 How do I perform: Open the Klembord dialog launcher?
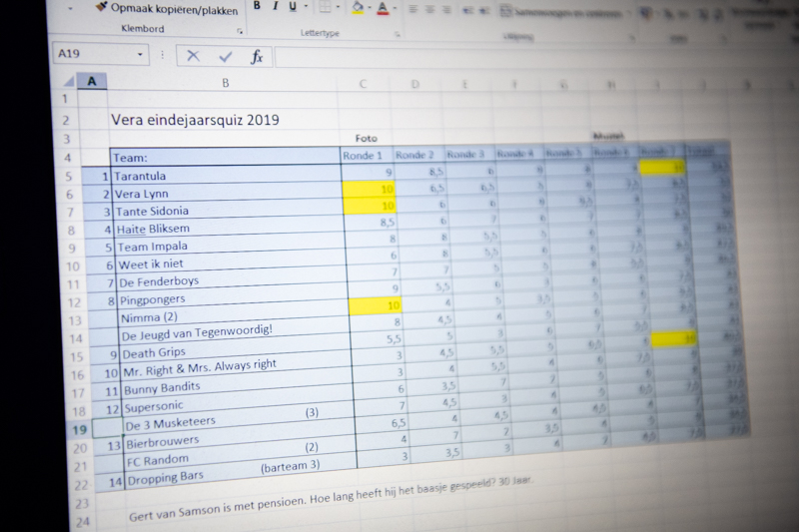240,32
